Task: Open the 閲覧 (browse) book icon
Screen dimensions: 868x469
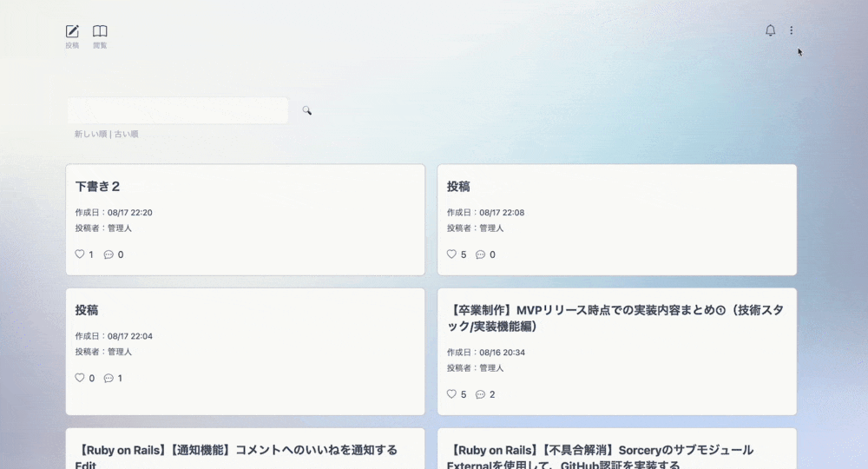Action: pyautogui.click(x=100, y=31)
